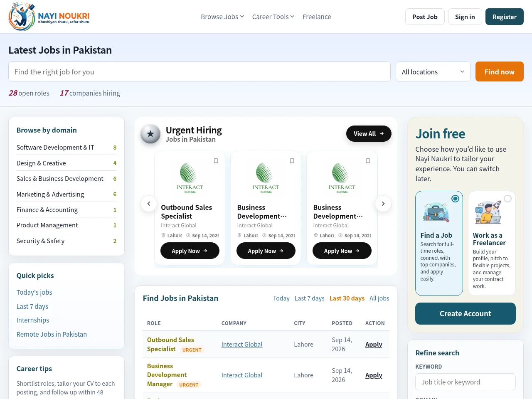Select the Find a Job radio option
The image size is (532, 399).
[456, 199]
